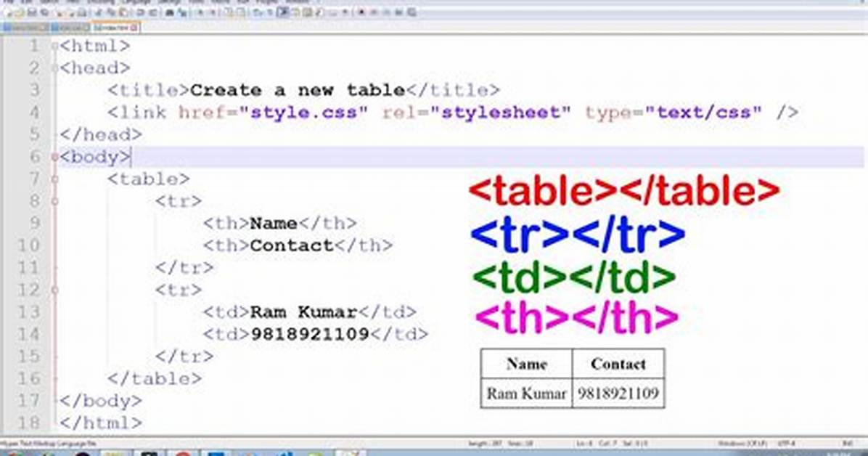Click the Save floppy-disk toolbar icon

coord(33,12)
